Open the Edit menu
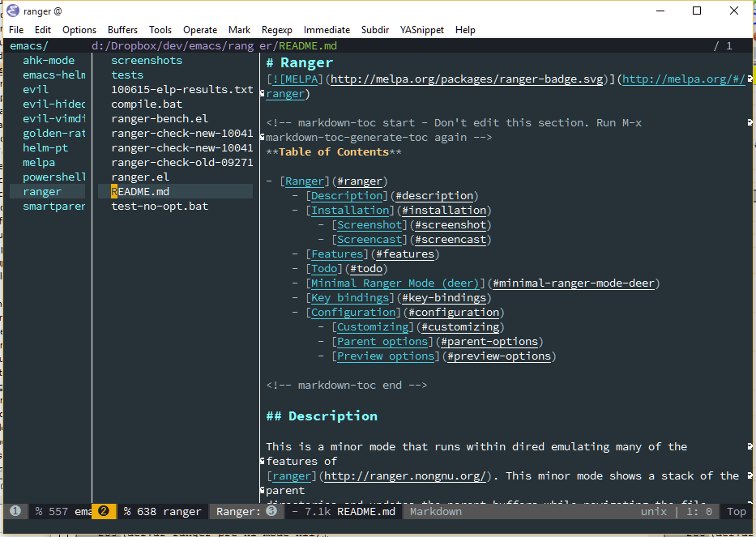The image size is (756, 537). pos(42,30)
